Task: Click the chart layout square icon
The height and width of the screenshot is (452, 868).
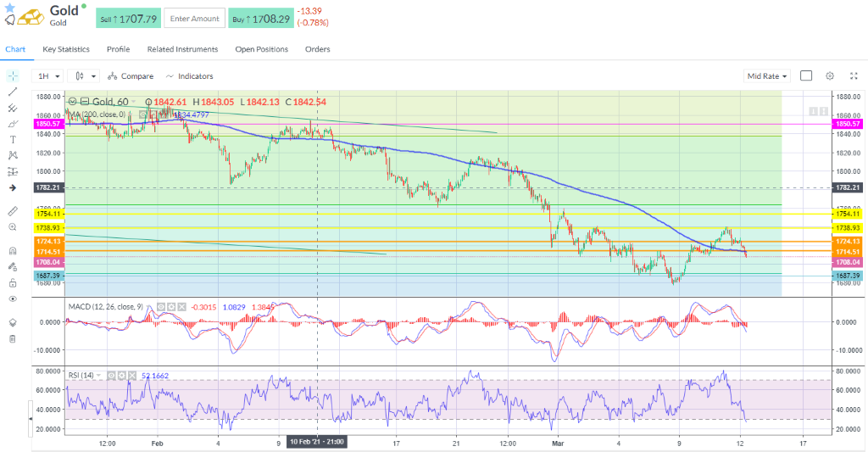Action: [806, 75]
